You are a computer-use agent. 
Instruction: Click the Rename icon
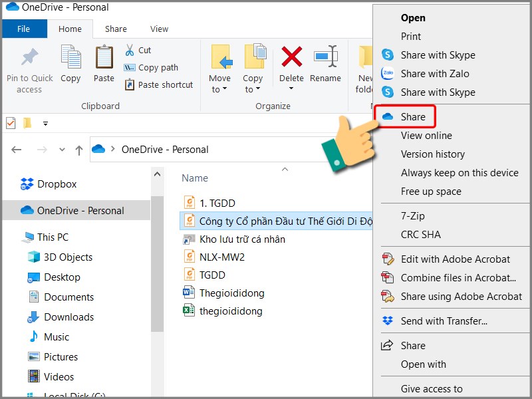coord(325,56)
